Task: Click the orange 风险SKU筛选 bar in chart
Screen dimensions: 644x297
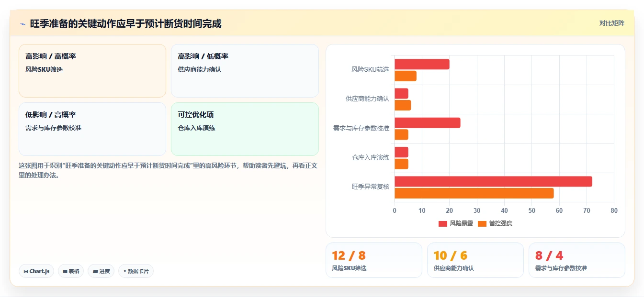Action: (x=406, y=76)
